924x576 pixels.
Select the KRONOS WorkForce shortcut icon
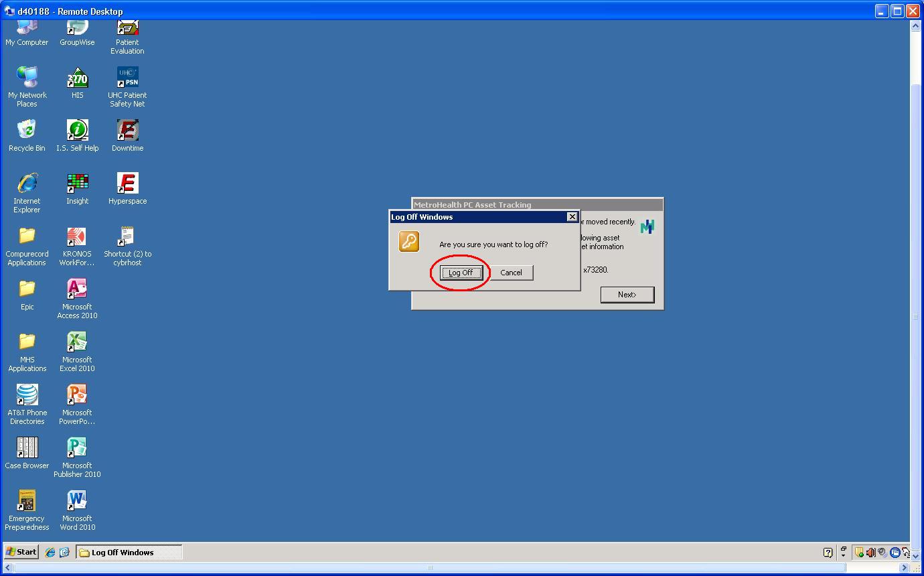pyautogui.click(x=77, y=237)
